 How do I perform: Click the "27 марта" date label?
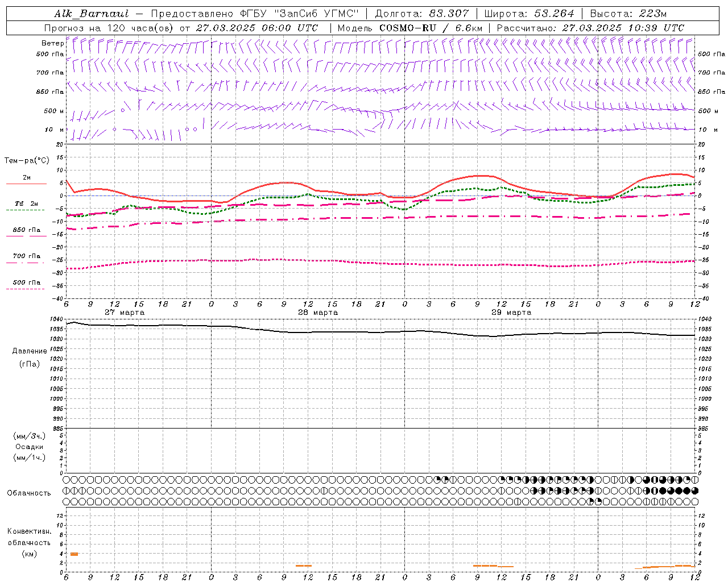[125, 313]
